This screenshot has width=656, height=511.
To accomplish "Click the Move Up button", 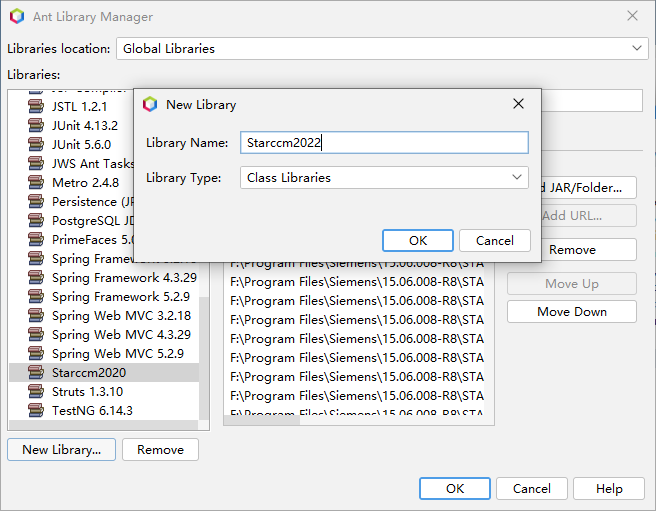I will click(x=572, y=284).
